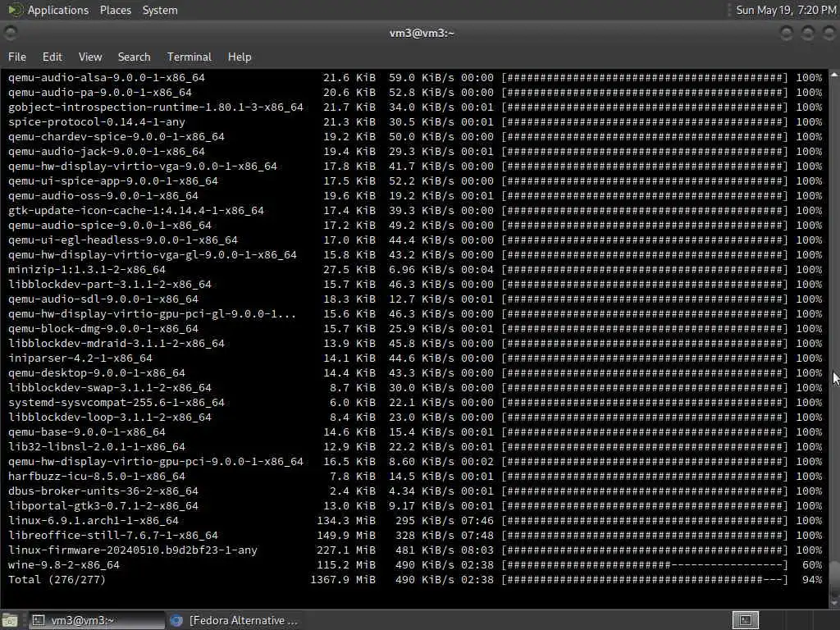840x630 pixels.
Task: Click the clock showing Sun May 19, 7:20 PM
Action: 785,10
